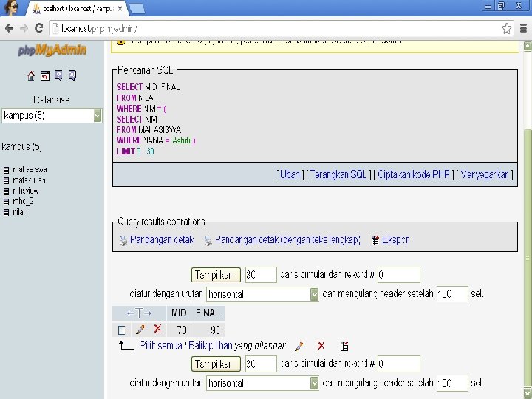532x399 pixels.
Task: Click the log out icon next to home
Action: [x=45, y=75]
